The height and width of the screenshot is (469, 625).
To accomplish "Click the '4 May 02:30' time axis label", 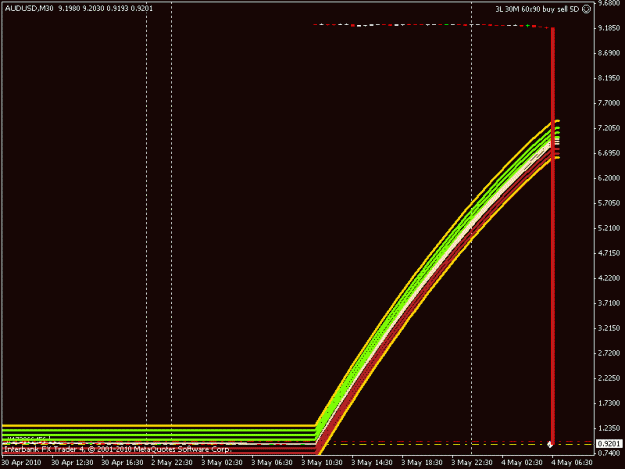I will [x=522, y=463].
